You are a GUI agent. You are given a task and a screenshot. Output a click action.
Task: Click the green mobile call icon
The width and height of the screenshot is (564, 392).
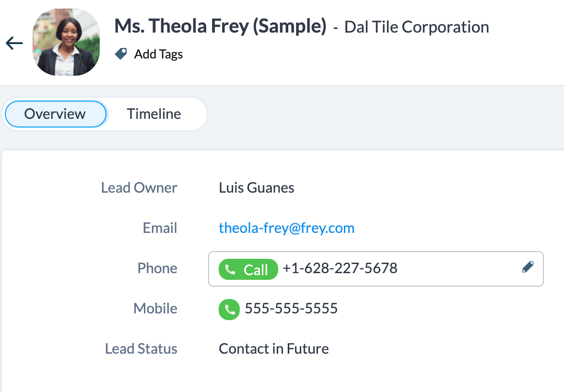pos(229,310)
